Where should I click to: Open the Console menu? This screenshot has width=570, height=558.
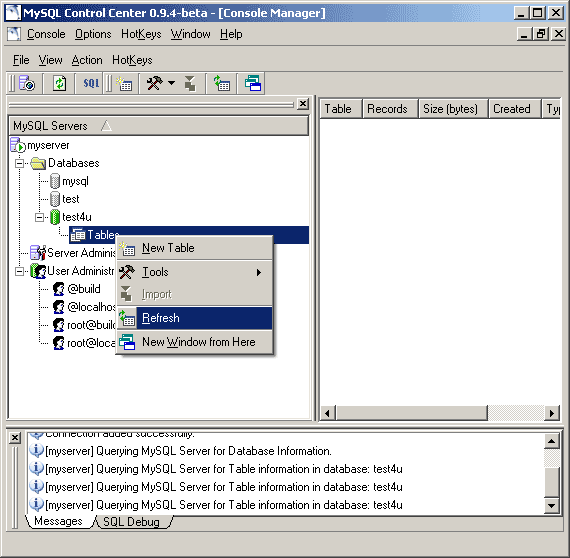(x=46, y=34)
